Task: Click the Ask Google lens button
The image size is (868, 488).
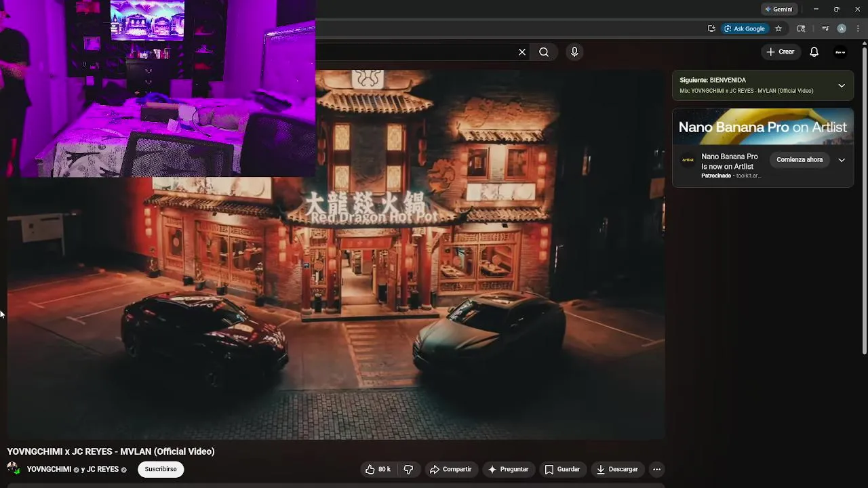Action: click(744, 28)
